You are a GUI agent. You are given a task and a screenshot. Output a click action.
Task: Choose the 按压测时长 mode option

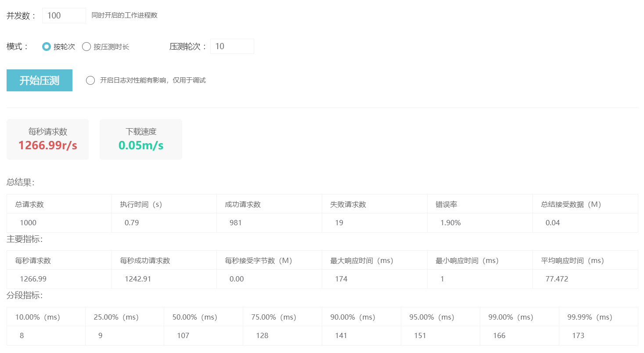pos(86,47)
